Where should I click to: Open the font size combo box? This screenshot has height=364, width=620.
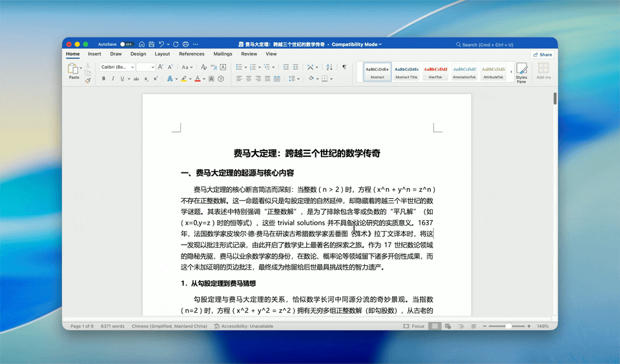(145, 67)
